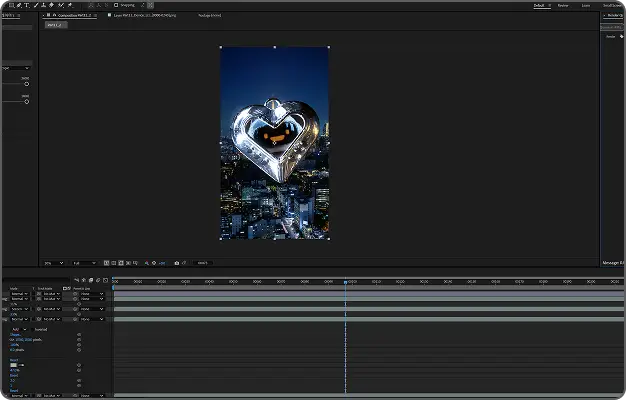Enable the Snapping checkbox in the toolbar
The image size is (626, 400).
coord(116,5)
